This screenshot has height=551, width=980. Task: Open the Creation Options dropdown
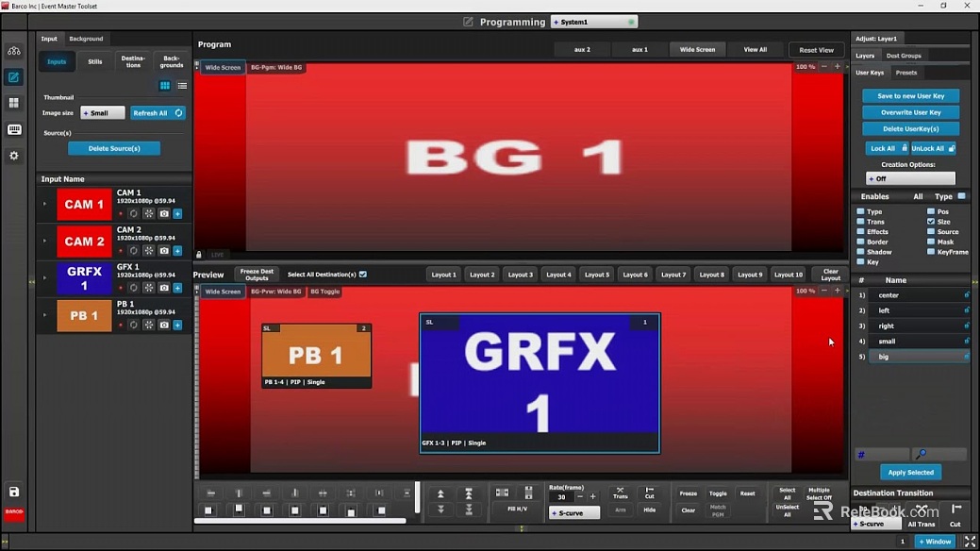(910, 178)
